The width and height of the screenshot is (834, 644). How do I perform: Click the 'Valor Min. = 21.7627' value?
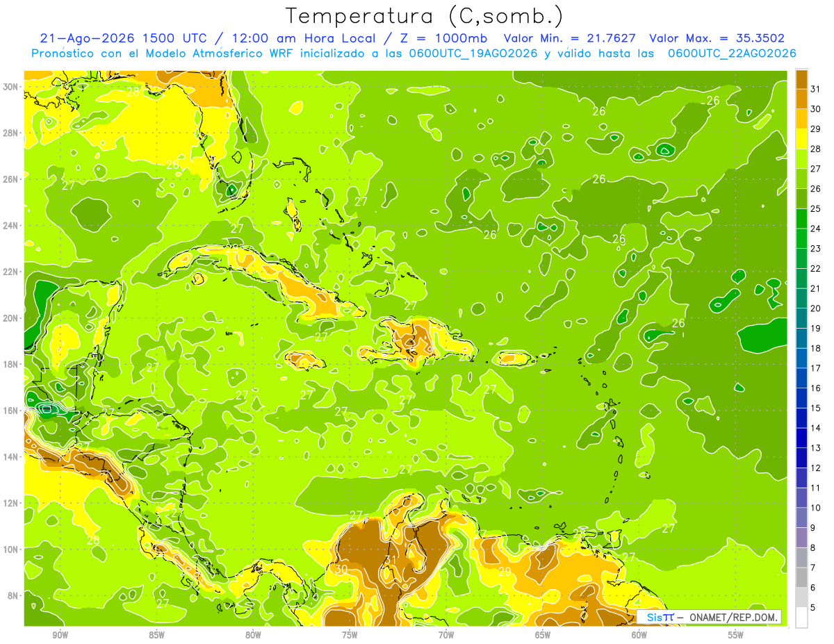[x=569, y=38]
